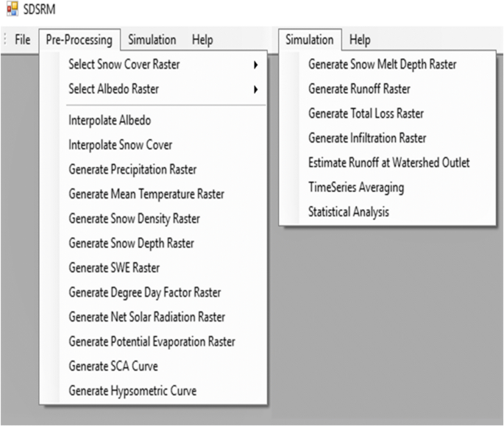The height and width of the screenshot is (426, 504).
Task: Choose Interpolate Albedo menu entry
Action: [110, 120]
